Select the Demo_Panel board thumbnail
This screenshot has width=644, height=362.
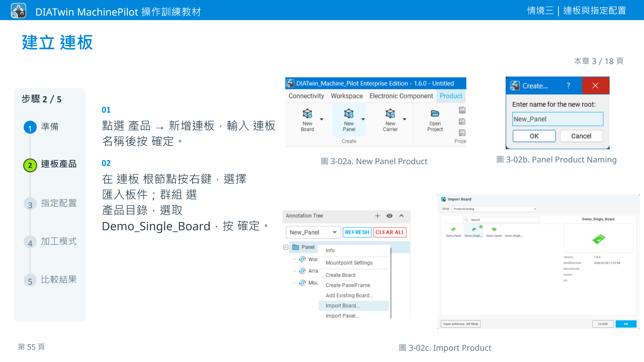(453, 229)
